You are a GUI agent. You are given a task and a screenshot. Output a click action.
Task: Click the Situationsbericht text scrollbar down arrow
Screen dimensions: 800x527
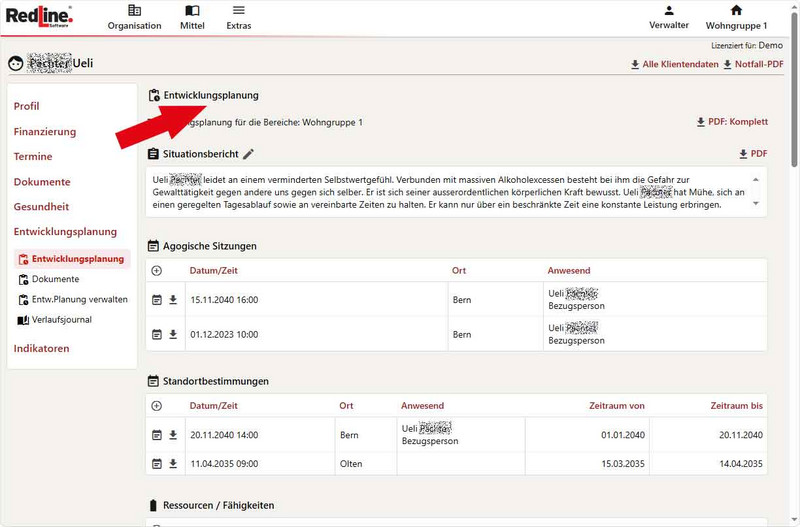(x=756, y=207)
